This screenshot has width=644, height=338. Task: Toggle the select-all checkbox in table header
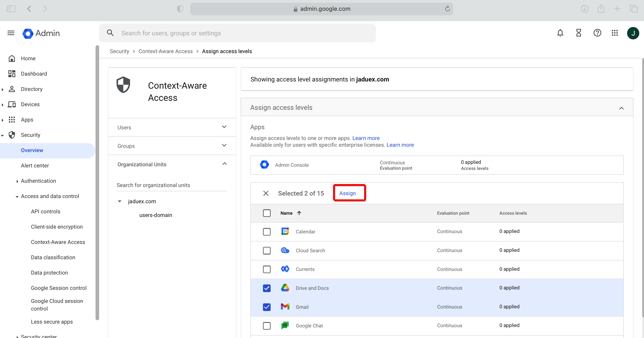pyautogui.click(x=267, y=213)
